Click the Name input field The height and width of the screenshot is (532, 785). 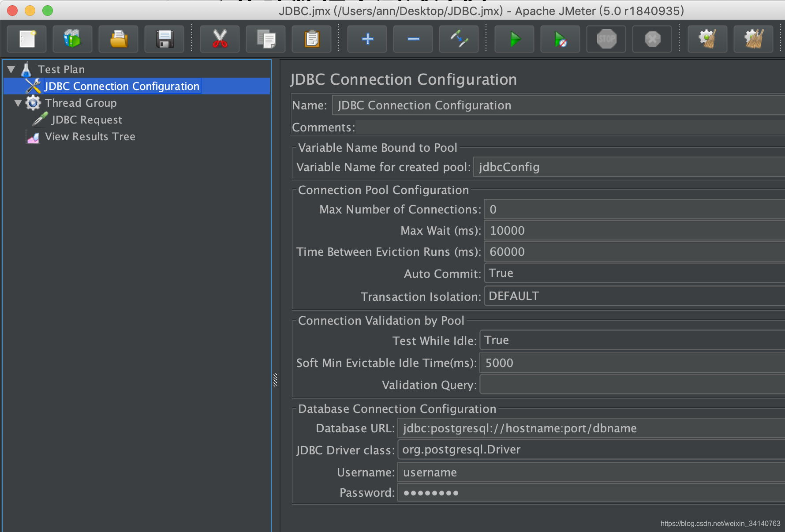pyautogui.click(x=559, y=105)
